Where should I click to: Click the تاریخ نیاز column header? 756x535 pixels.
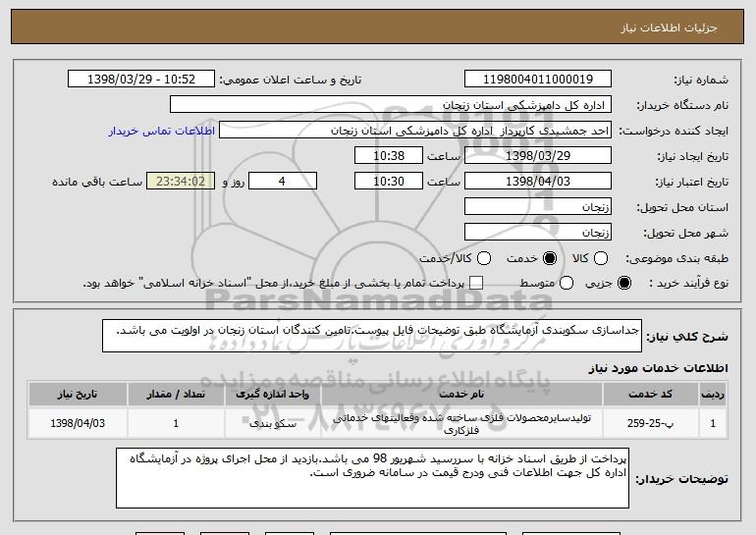(78, 395)
